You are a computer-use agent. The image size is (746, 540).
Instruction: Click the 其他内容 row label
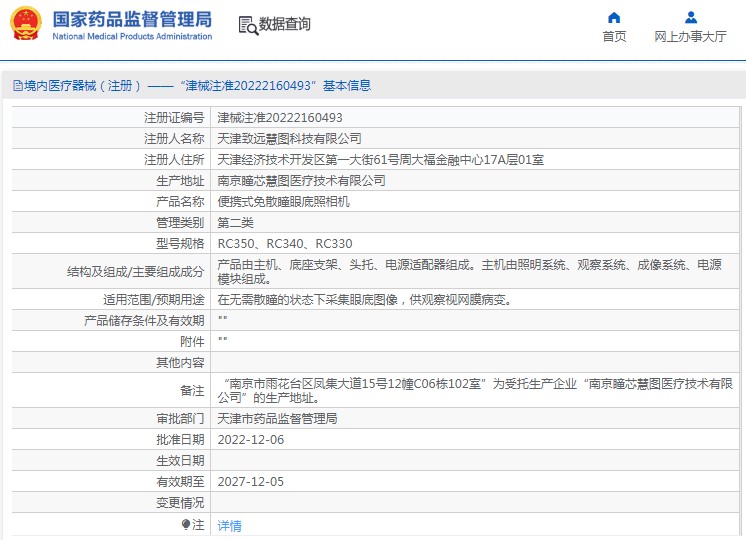[180, 363]
